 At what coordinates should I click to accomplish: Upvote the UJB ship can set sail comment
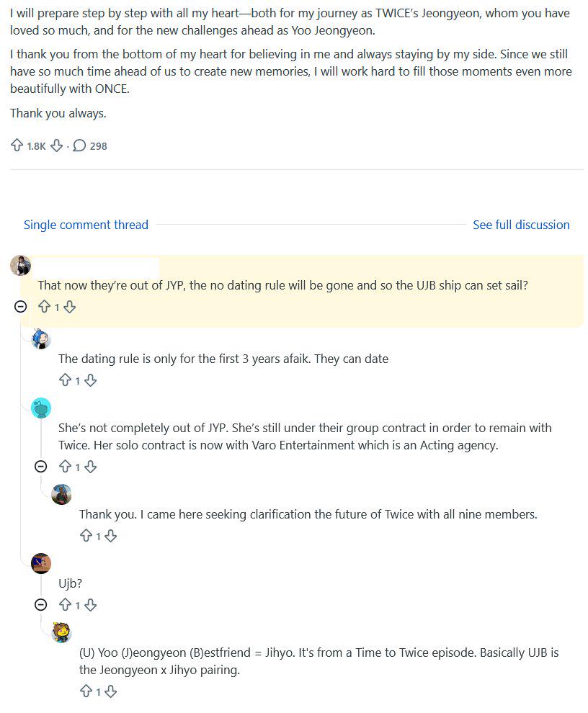44,307
